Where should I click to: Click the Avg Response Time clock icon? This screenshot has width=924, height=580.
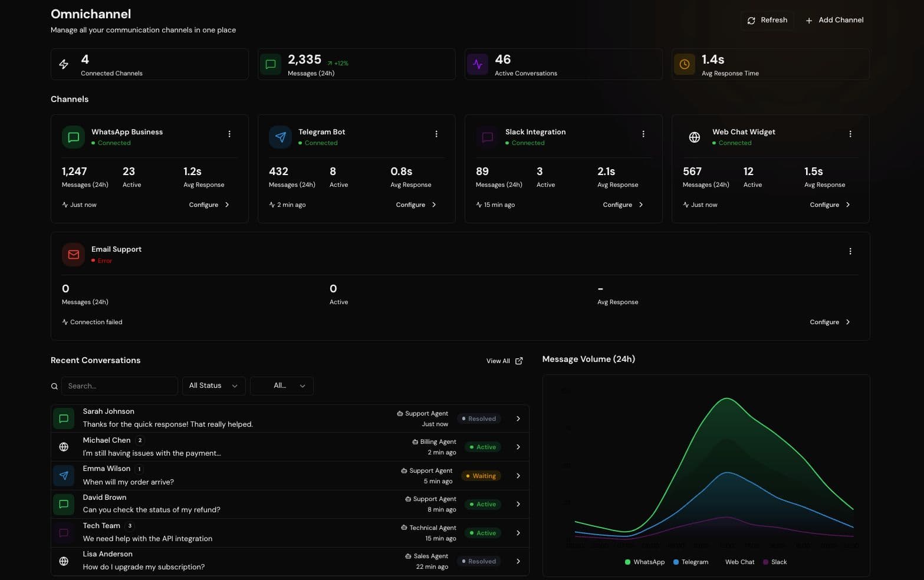(x=685, y=64)
